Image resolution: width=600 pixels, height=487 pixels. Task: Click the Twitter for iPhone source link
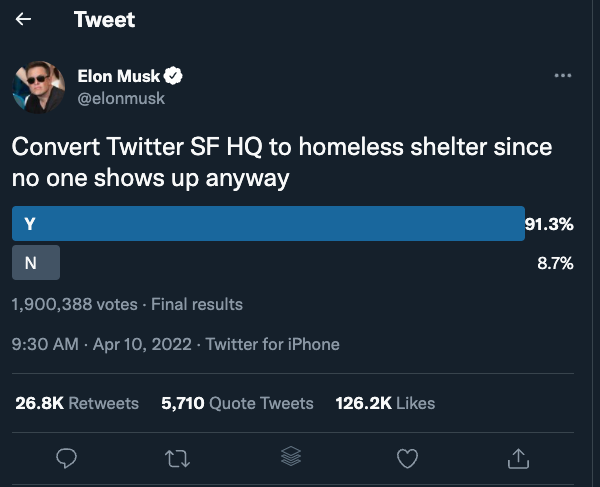pyautogui.click(x=274, y=344)
